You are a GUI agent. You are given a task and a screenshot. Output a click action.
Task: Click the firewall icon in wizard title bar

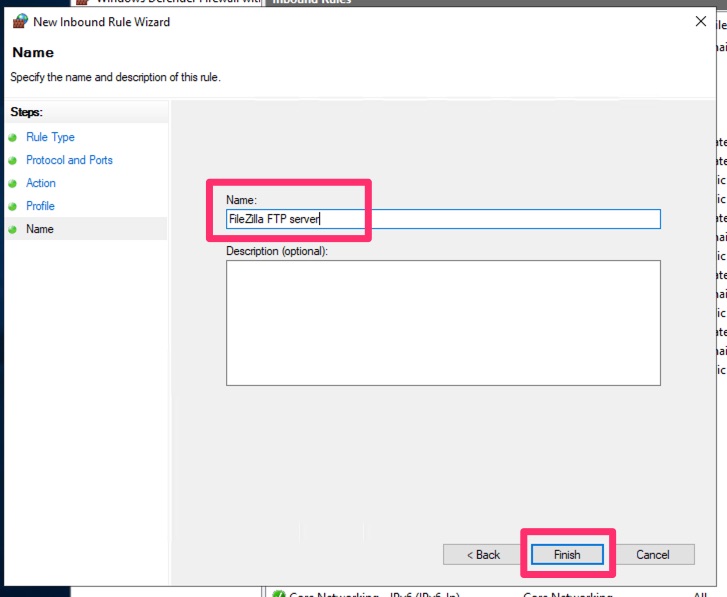[20, 22]
